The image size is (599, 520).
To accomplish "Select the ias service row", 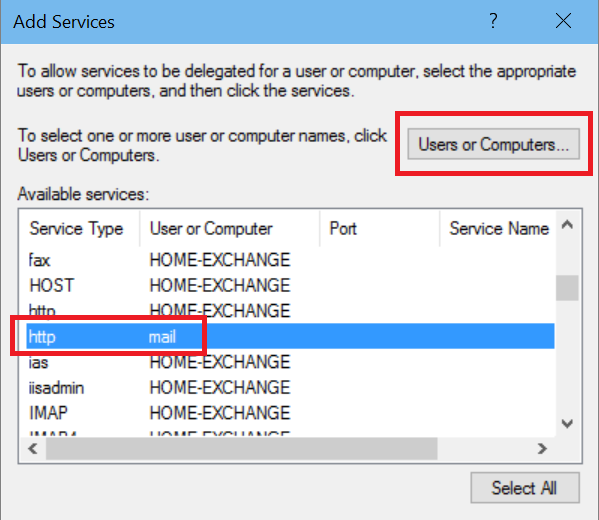I will click(290, 362).
